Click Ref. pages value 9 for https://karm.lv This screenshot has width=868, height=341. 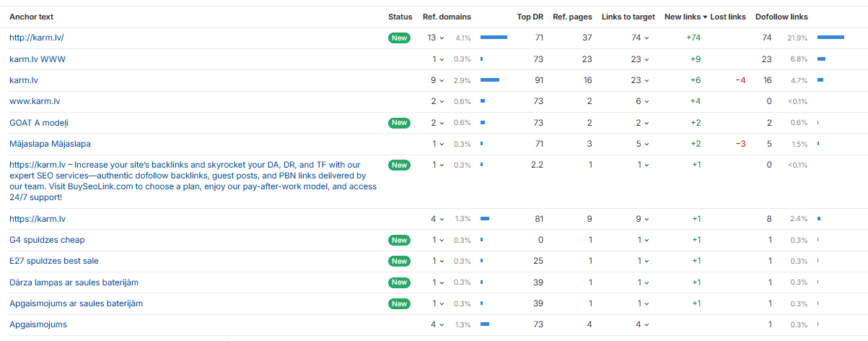[x=589, y=218]
